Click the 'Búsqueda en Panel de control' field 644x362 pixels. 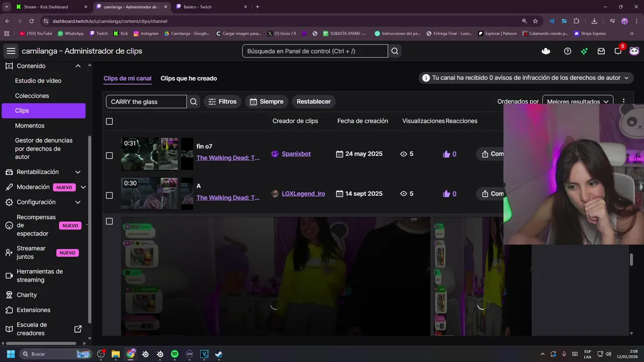(x=315, y=51)
